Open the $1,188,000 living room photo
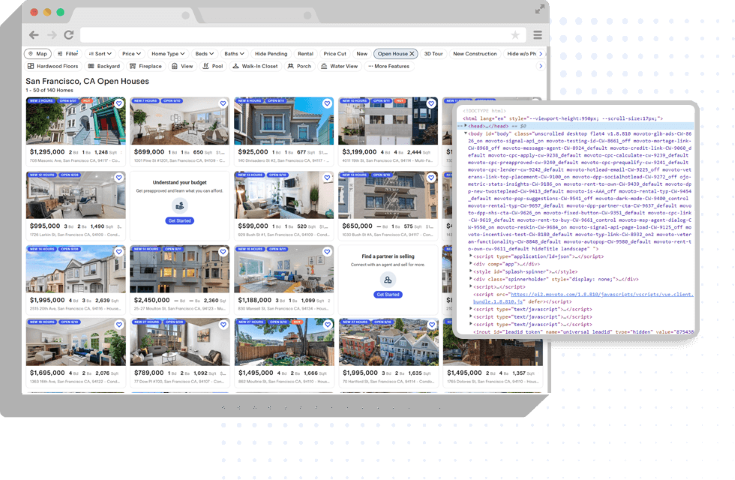This screenshot has height=480, width=735. 284,269
